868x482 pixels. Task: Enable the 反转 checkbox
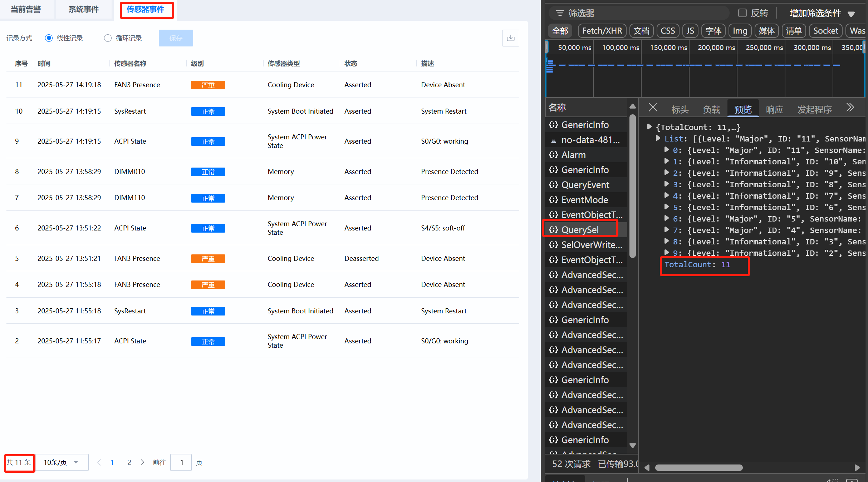click(742, 13)
